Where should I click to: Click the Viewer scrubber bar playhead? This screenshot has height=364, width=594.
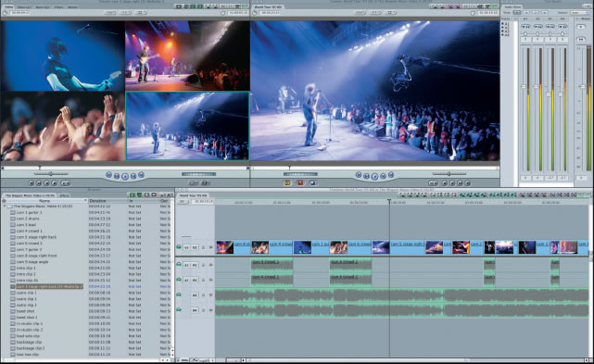tap(40, 168)
